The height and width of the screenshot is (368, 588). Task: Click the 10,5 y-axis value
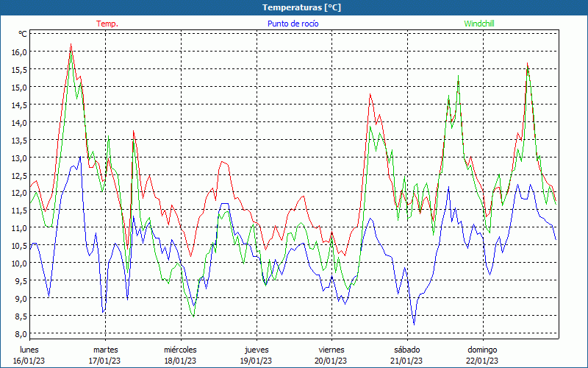[x=19, y=246]
